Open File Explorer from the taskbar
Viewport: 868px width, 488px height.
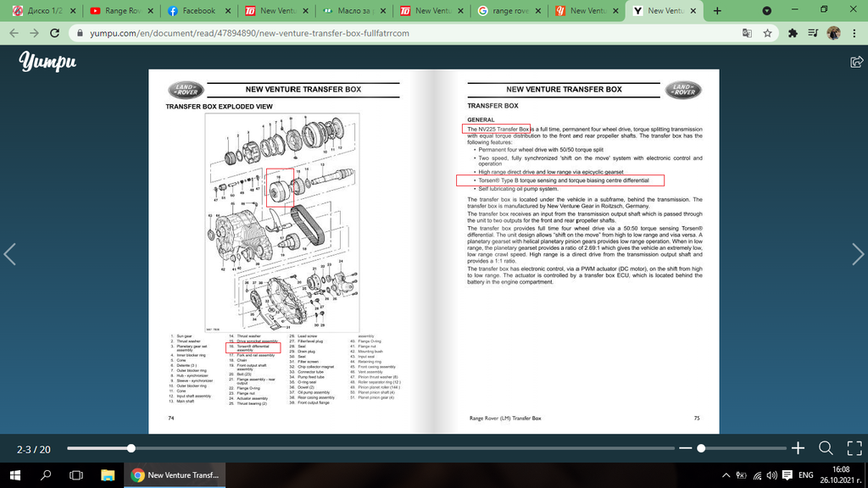(x=108, y=475)
